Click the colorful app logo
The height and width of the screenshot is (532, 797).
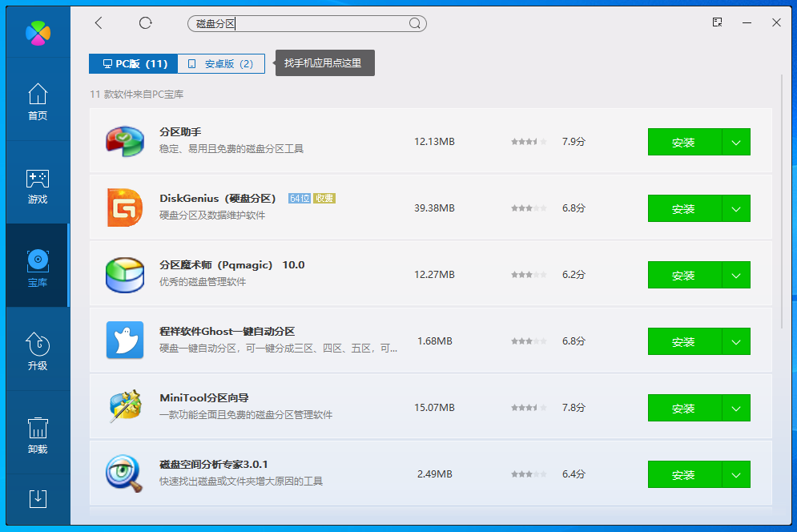click(x=38, y=33)
